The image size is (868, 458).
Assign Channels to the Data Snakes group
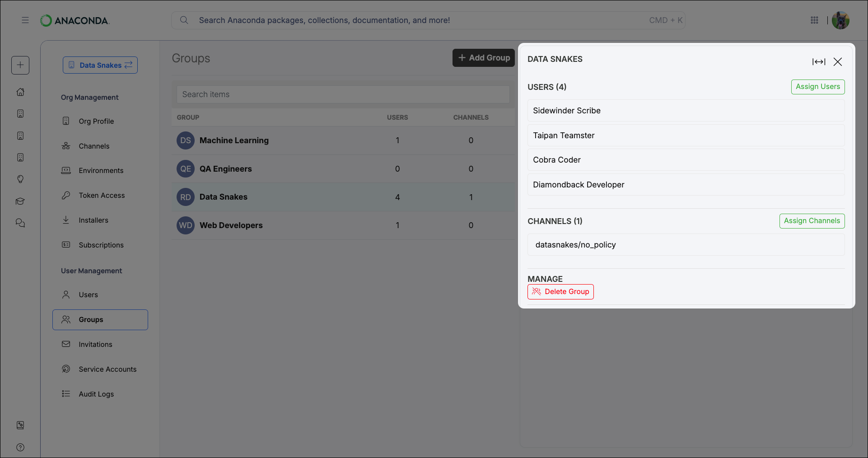[x=812, y=221]
